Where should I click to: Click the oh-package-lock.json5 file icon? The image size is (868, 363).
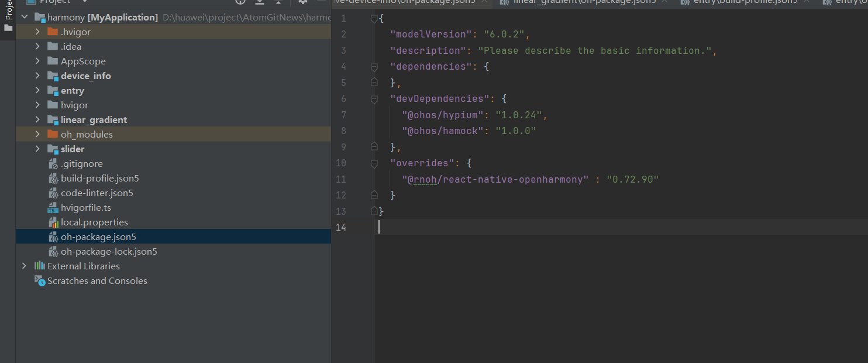(x=53, y=252)
